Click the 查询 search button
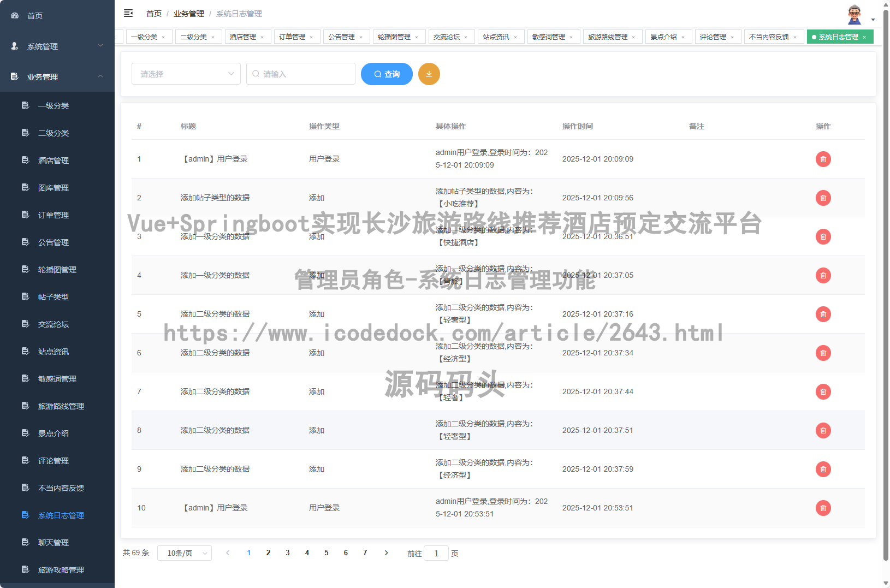890x588 pixels. click(x=387, y=74)
